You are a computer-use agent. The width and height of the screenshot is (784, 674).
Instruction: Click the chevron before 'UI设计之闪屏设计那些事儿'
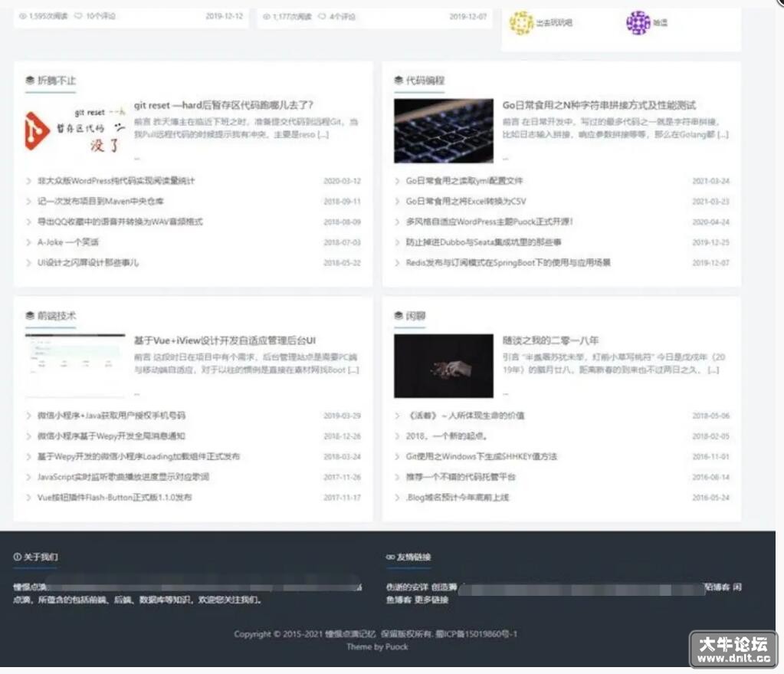coord(28,263)
